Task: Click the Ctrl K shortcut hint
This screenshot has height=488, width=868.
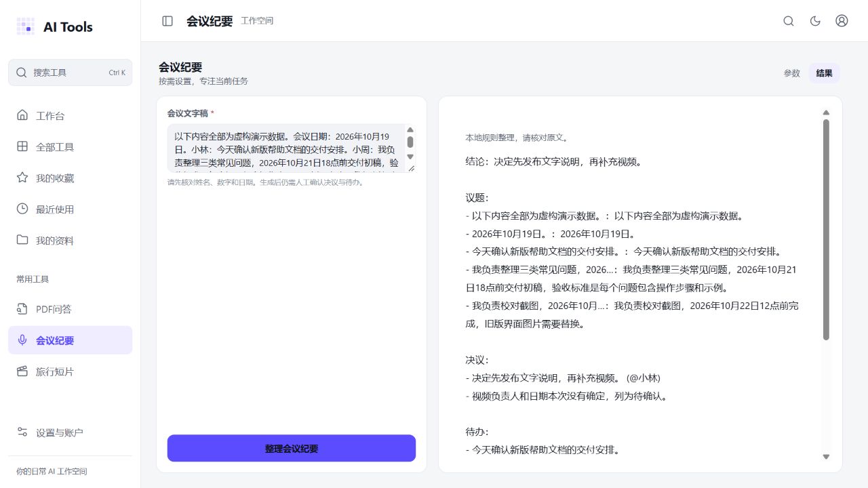Action: click(117, 73)
